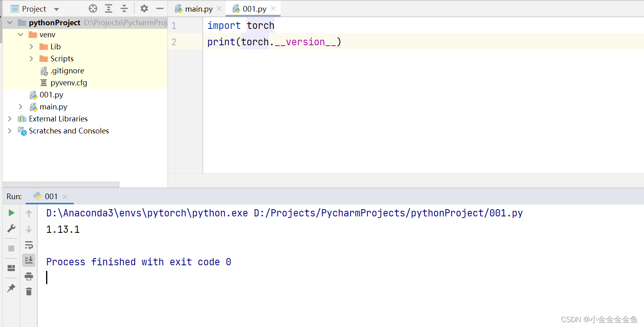Clear the console with trash icon
Viewport: 644px width, 327px height.
[x=29, y=291]
